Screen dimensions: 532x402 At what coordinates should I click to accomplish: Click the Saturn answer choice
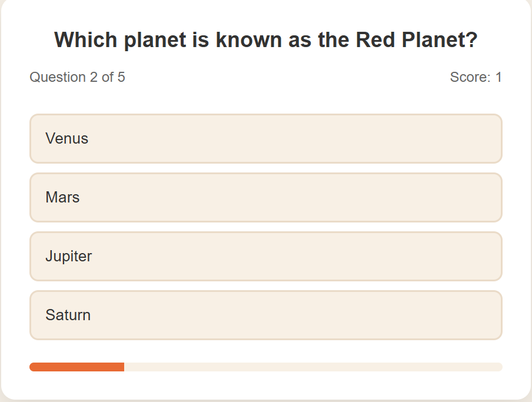coord(265,315)
